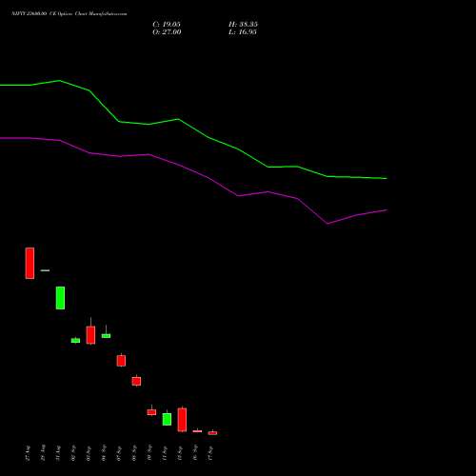Image resolution: width=476 pixels, height=476 pixels.
Task: Click the last date label on axis
Action: pos(210,453)
